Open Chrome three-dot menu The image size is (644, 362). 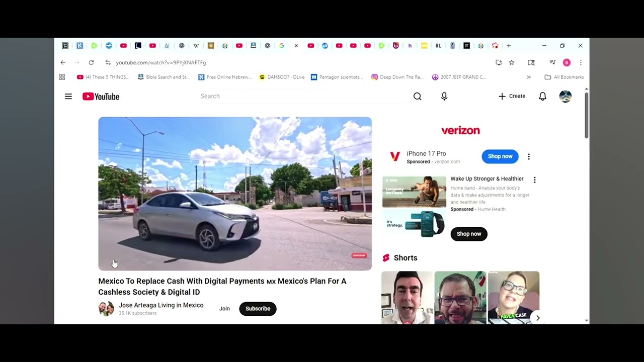[x=581, y=62]
